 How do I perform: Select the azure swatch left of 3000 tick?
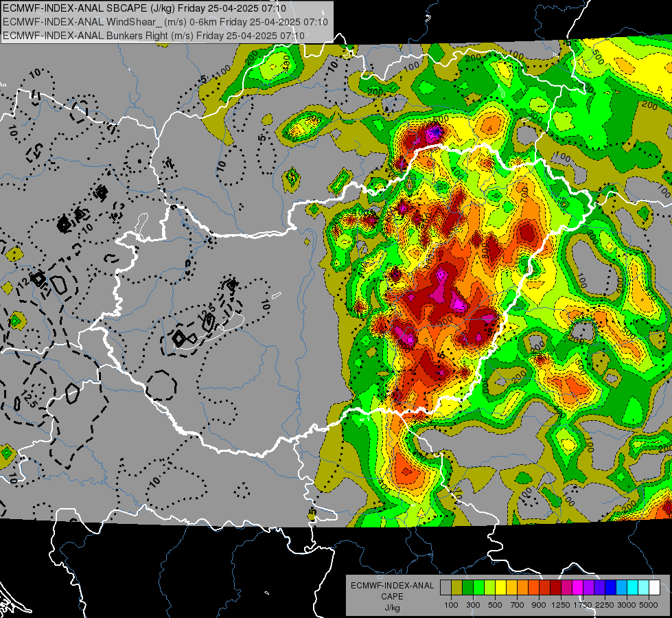click(x=622, y=587)
